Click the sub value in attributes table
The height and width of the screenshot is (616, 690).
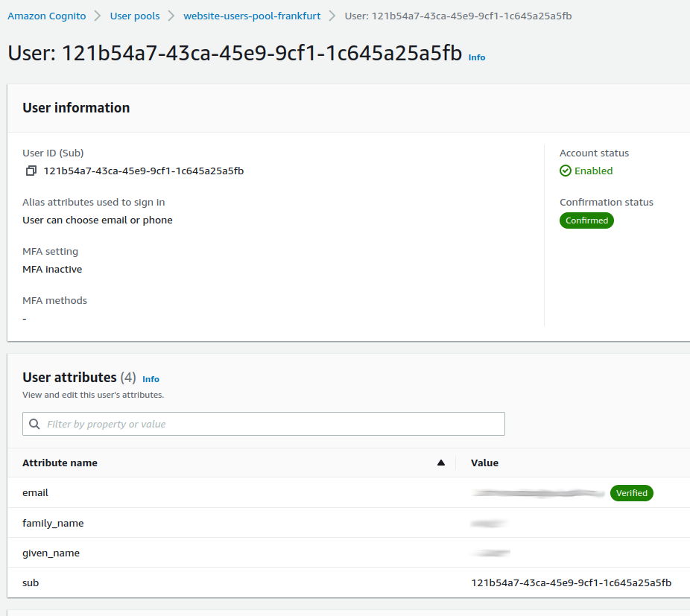pyautogui.click(x=572, y=583)
